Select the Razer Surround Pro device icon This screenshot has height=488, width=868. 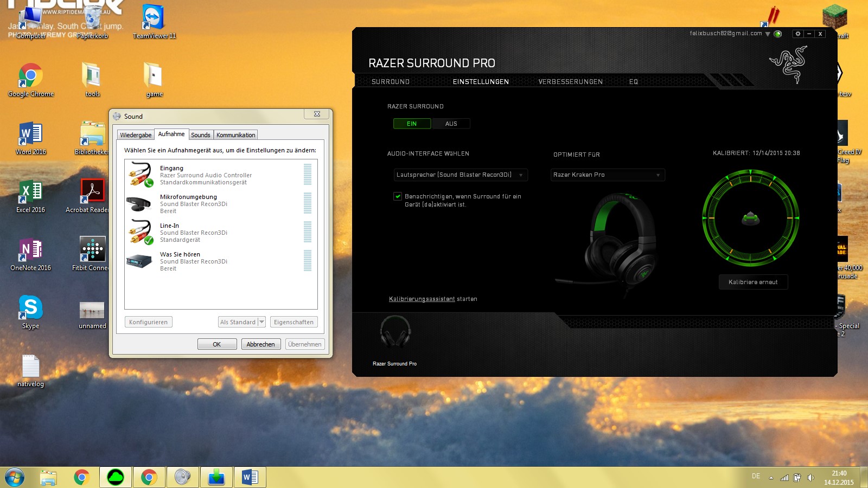(x=395, y=331)
